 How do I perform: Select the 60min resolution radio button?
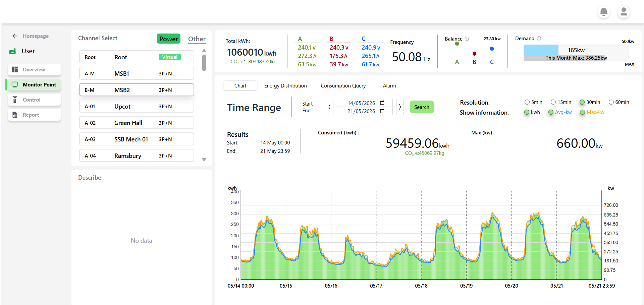(611, 102)
